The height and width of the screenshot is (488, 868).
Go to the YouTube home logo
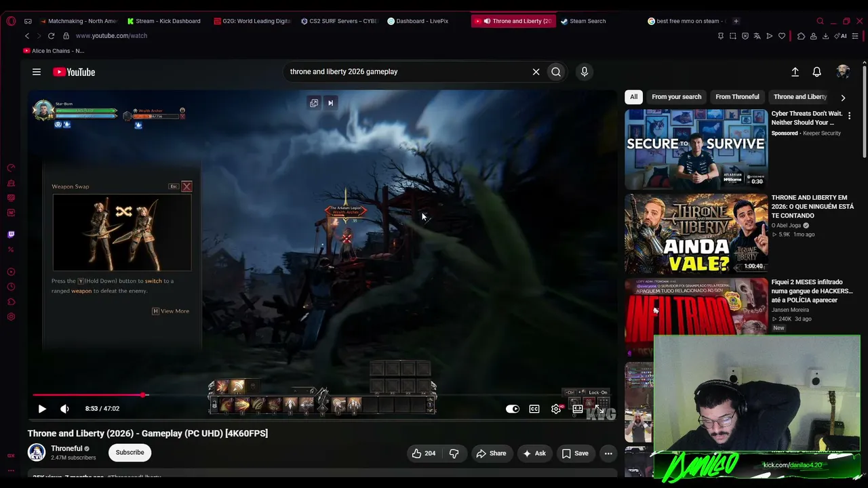74,72
